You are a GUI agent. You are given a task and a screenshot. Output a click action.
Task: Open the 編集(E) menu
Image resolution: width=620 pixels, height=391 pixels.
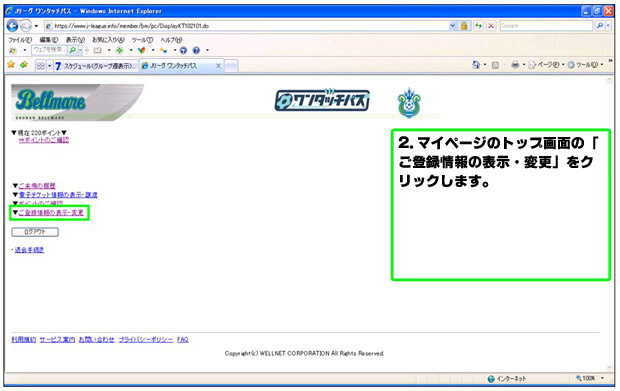click(x=49, y=40)
